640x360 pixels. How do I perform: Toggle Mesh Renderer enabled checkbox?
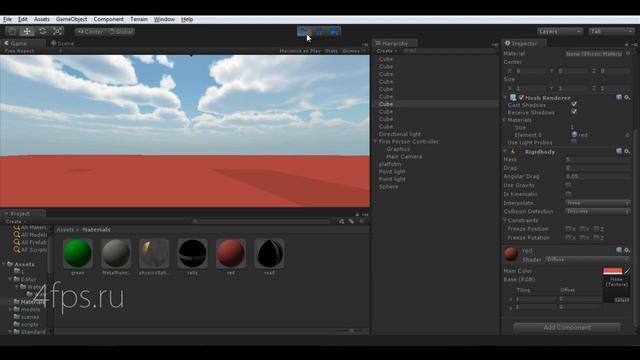pos(521,98)
